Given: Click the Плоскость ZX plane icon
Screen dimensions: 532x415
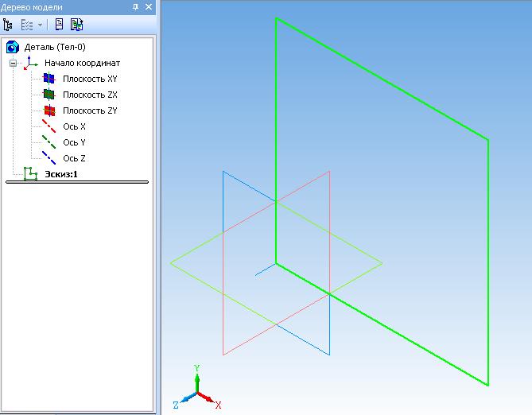Looking at the screenshot, I should click(49, 95).
